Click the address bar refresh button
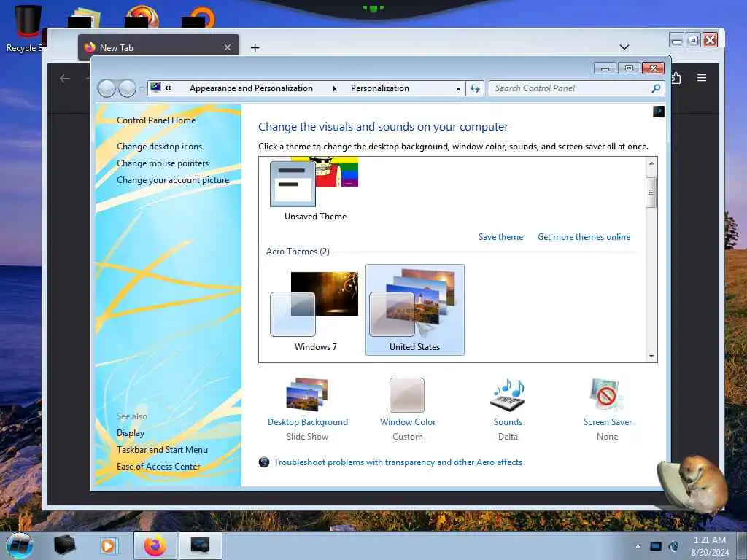The image size is (747, 560). 475,88
